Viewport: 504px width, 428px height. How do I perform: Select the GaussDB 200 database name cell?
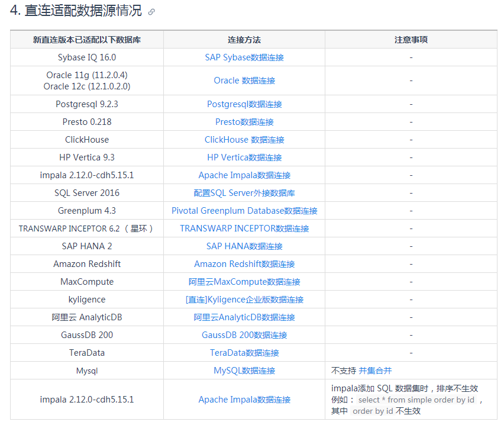click(x=87, y=335)
